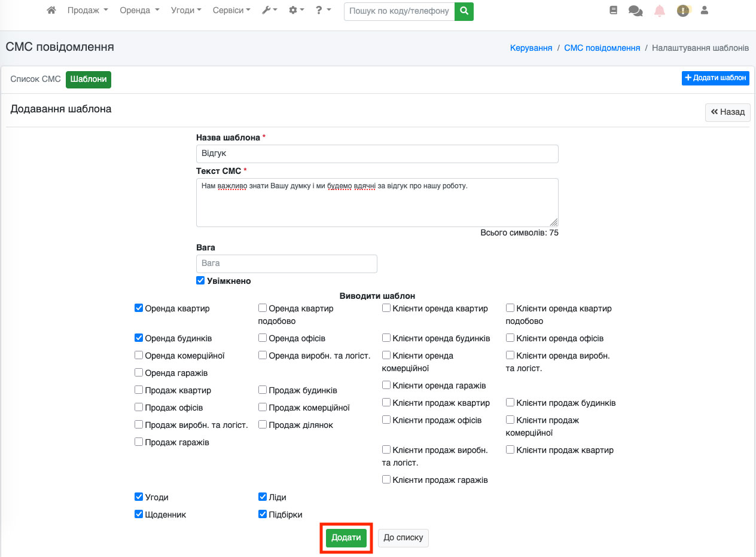
Task: Select the Шаблони tab
Action: (89, 79)
